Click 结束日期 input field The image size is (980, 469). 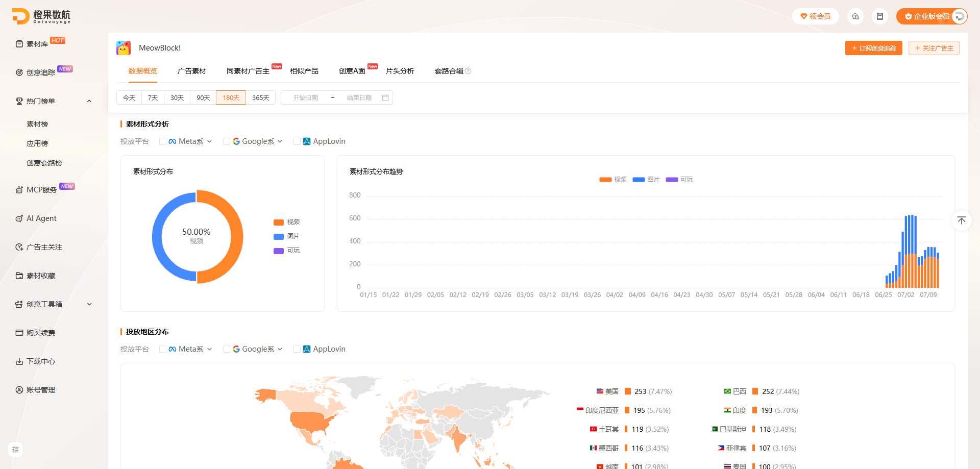[359, 97]
